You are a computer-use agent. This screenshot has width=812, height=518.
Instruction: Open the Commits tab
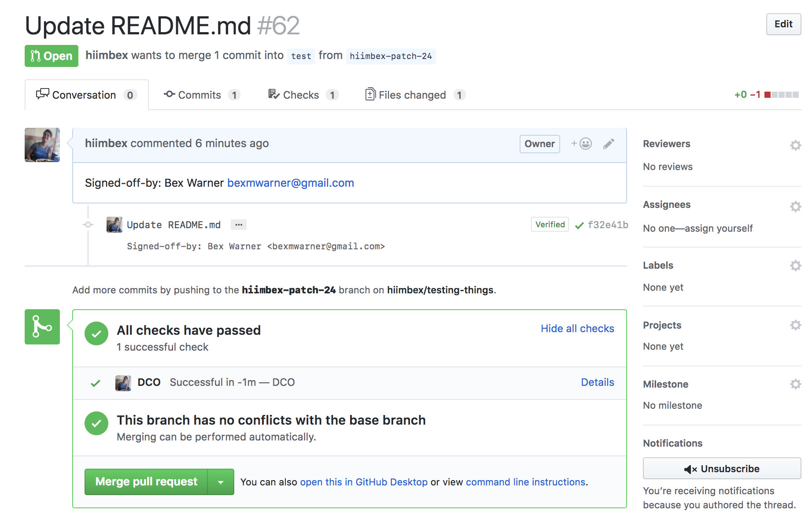click(199, 95)
